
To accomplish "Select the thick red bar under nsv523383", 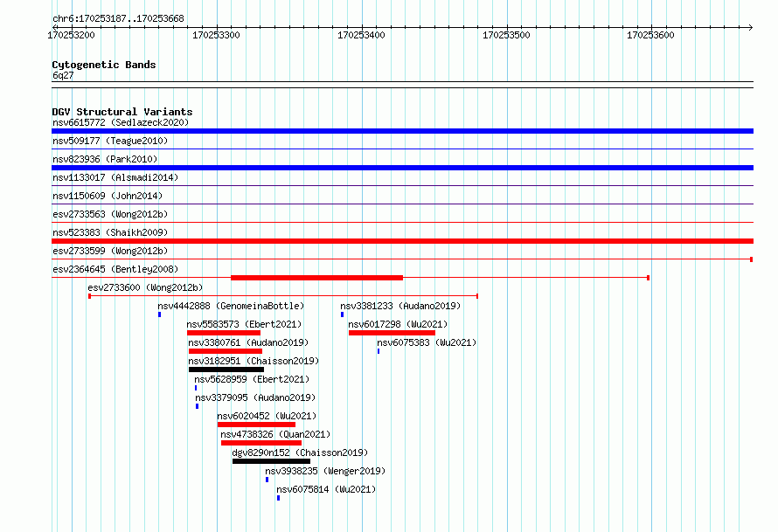I will [402, 241].
